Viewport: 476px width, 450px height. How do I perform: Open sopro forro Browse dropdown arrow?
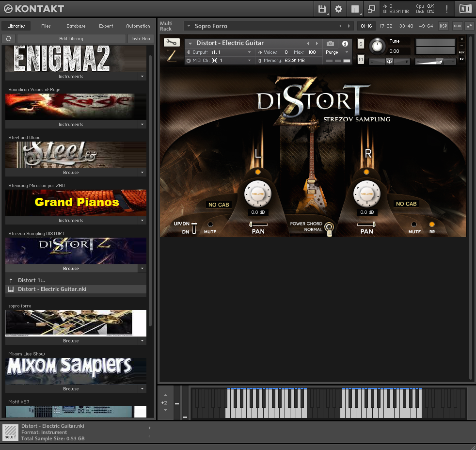point(142,341)
